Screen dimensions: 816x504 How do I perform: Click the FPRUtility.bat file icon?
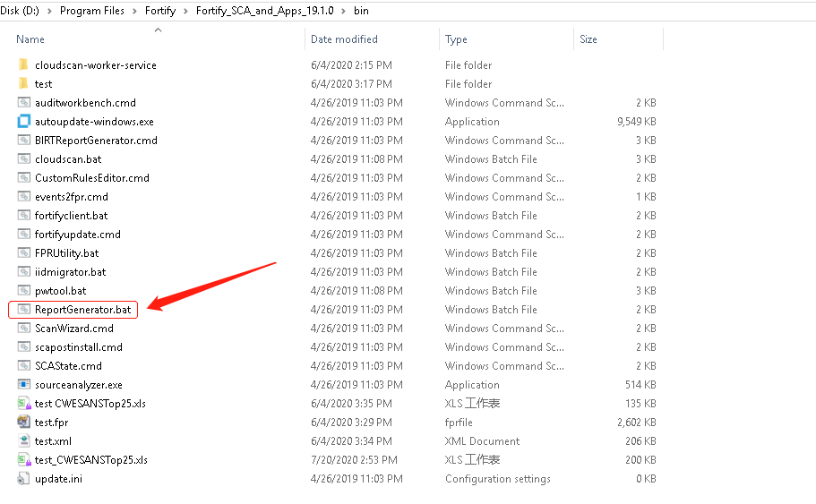tap(24, 252)
